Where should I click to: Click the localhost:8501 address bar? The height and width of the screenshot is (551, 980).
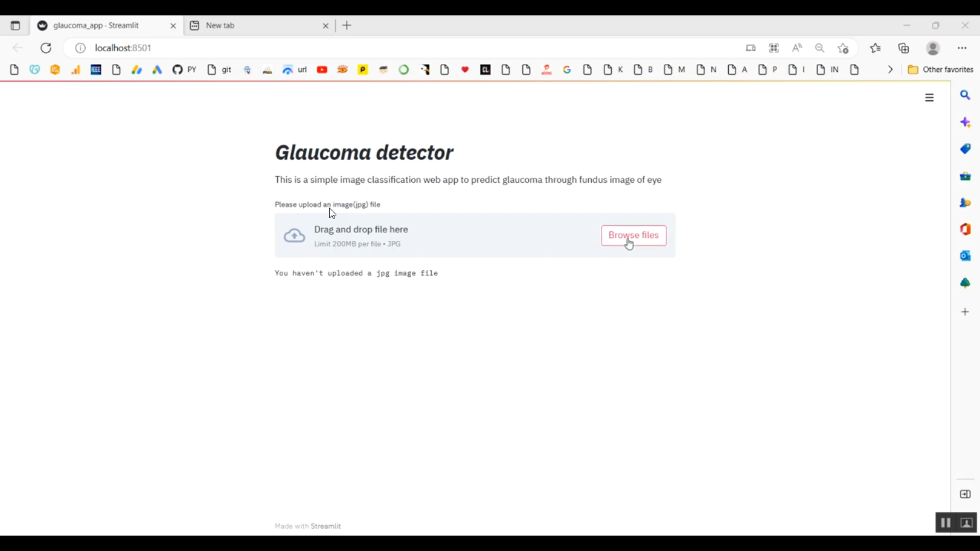pyautogui.click(x=123, y=48)
